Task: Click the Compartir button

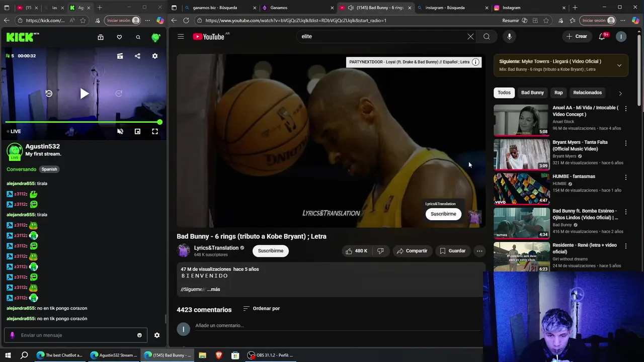Action: coord(412,251)
